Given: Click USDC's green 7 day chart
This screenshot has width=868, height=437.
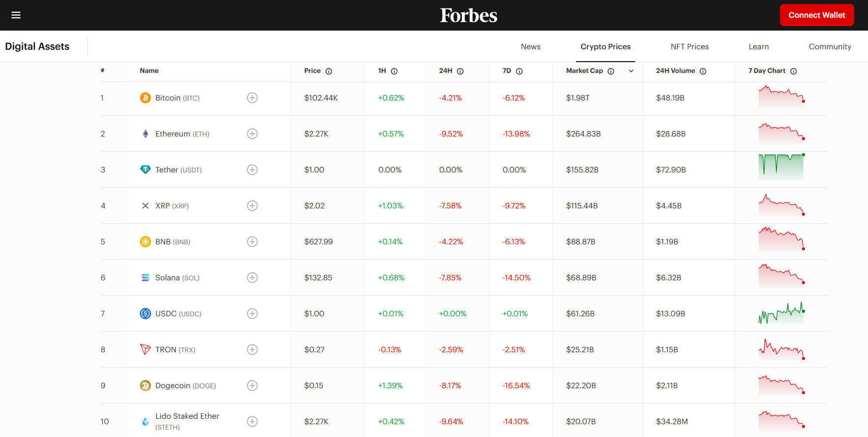Looking at the screenshot, I should coord(781,313).
